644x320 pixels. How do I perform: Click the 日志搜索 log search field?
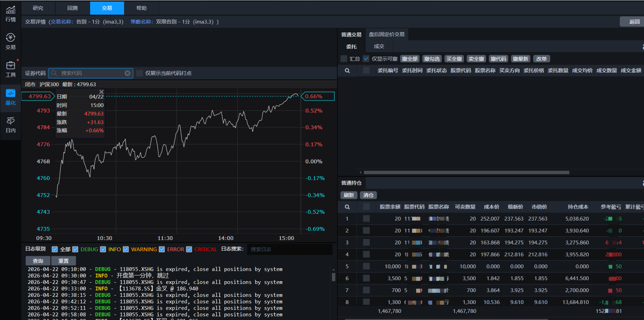(290, 249)
